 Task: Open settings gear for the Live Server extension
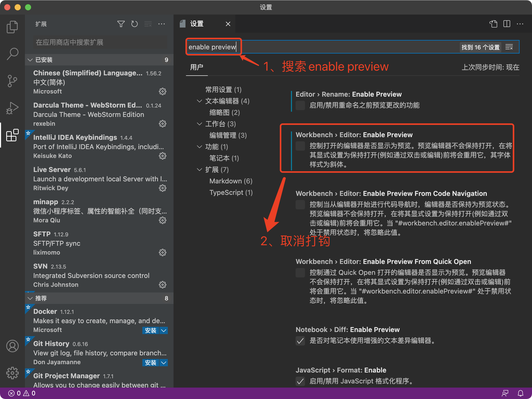pyautogui.click(x=163, y=188)
